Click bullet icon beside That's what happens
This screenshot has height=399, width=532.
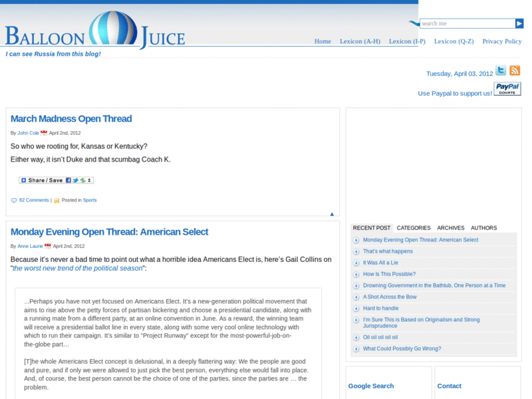tap(356, 252)
